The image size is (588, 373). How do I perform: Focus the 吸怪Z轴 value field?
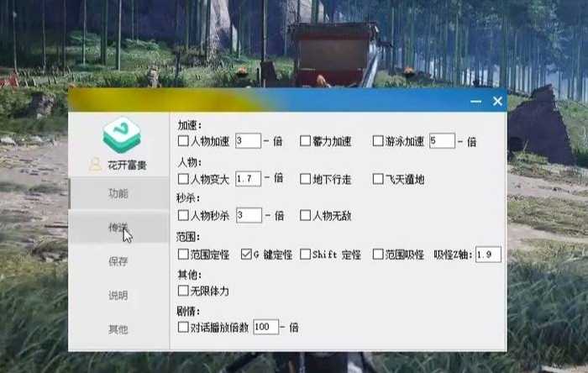[488, 255]
